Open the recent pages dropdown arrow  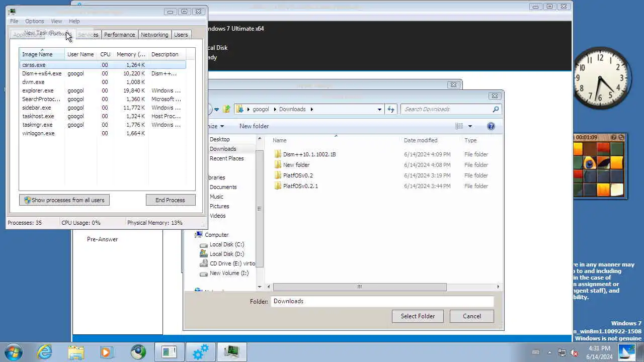(x=216, y=109)
